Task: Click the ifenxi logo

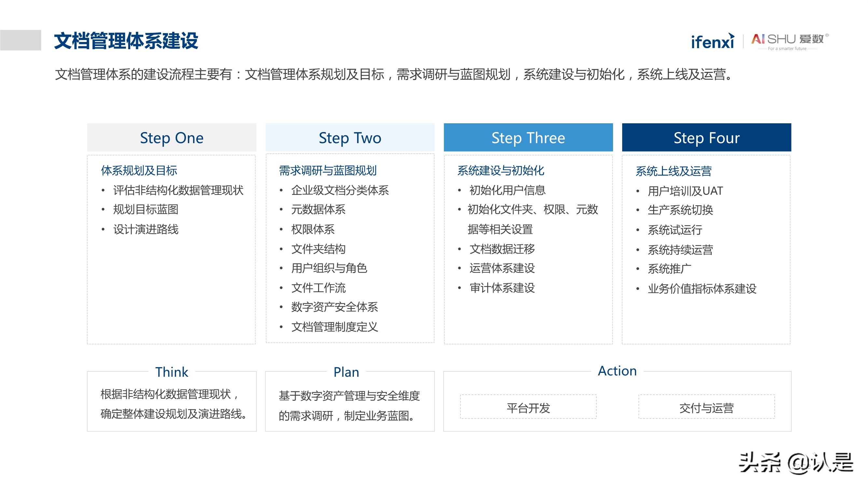Action: point(712,42)
